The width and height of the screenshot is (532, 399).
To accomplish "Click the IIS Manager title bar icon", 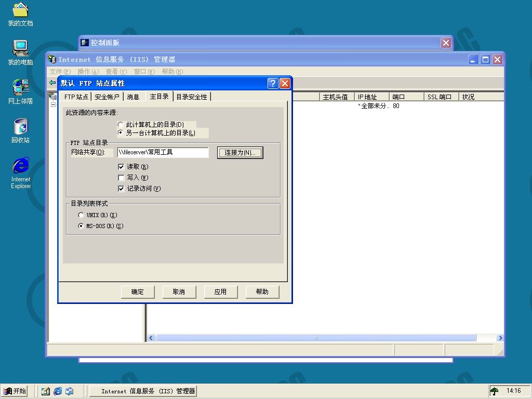I will coord(52,59).
